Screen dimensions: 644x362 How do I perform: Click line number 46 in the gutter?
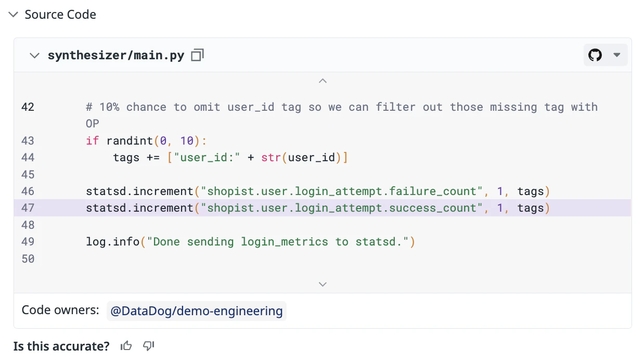[28, 191]
